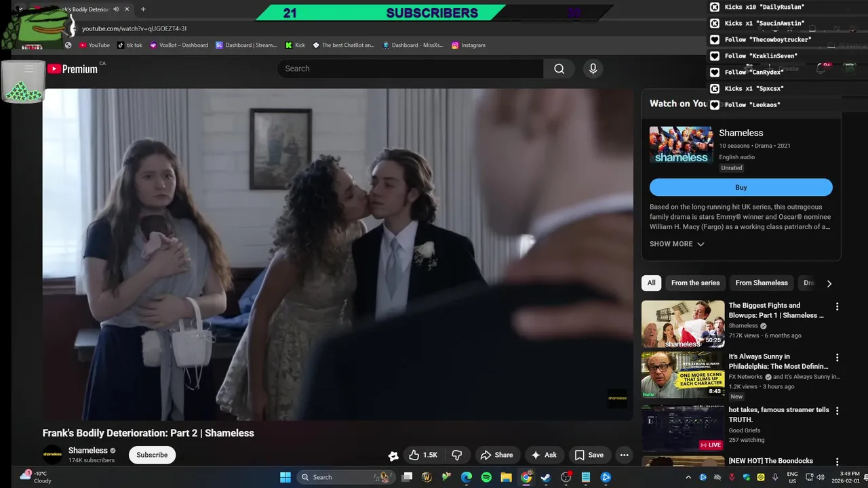The height and width of the screenshot is (488, 868).
Task: Open OBS Studio from the taskbar
Action: tap(566, 477)
